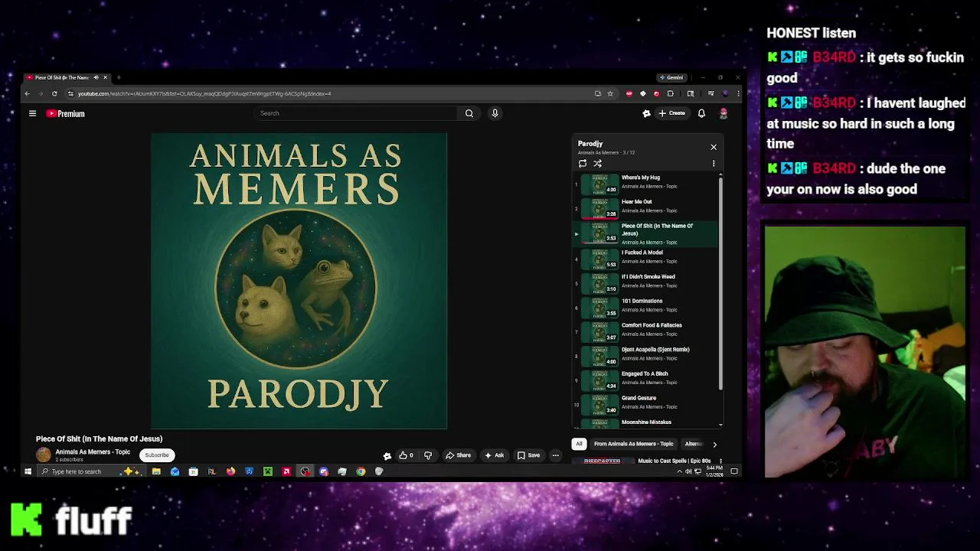This screenshot has height=551, width=980.
Task: Play Engaged To A Bitch track
Action: pyautogui.click(x=645, y=380)
